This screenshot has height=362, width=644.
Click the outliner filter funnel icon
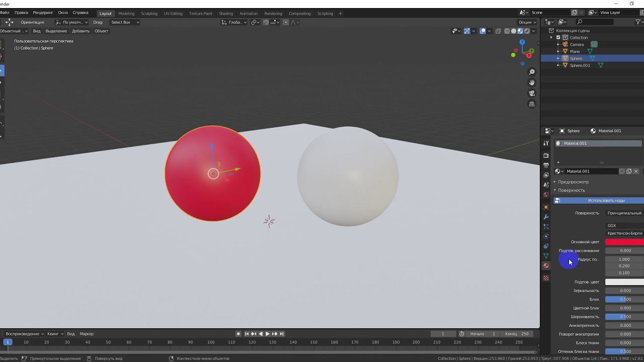(639, 22)
